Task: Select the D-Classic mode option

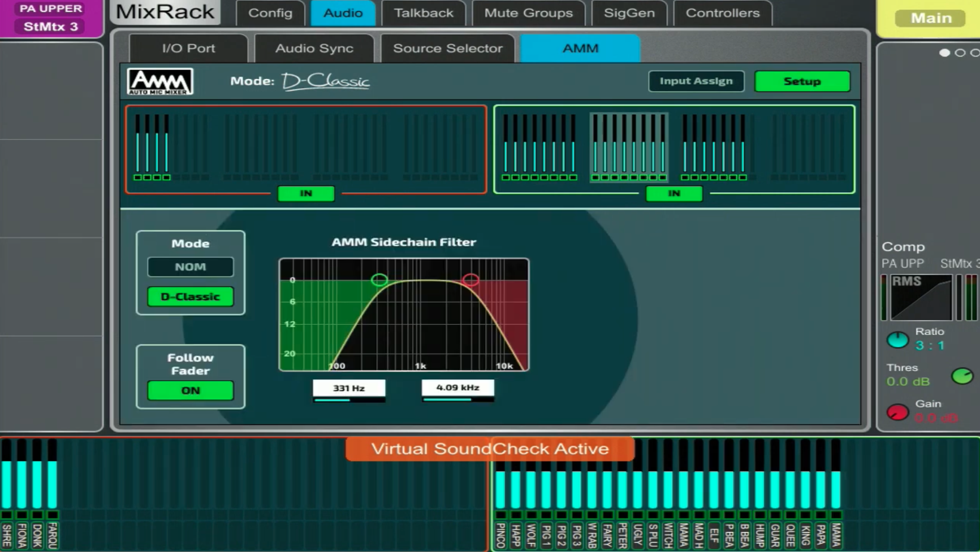Action: [x=190, y=296]
